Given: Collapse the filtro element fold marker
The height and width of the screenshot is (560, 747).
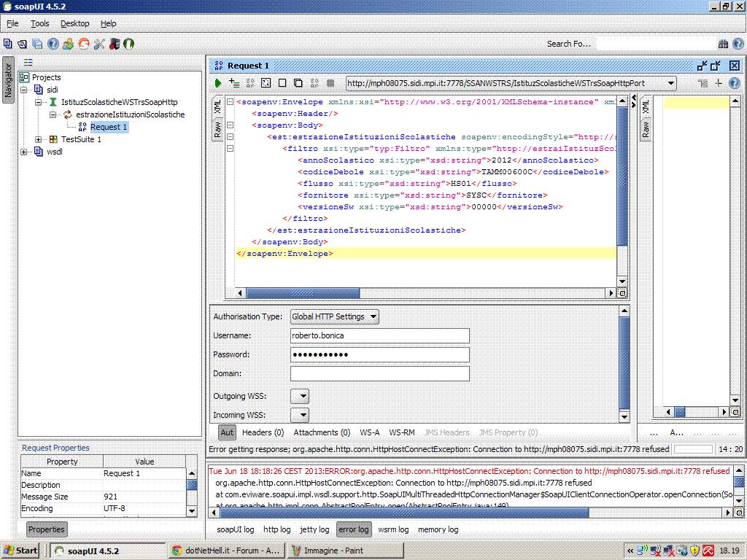Looking at the screenshot, I should tap(230, 149).
